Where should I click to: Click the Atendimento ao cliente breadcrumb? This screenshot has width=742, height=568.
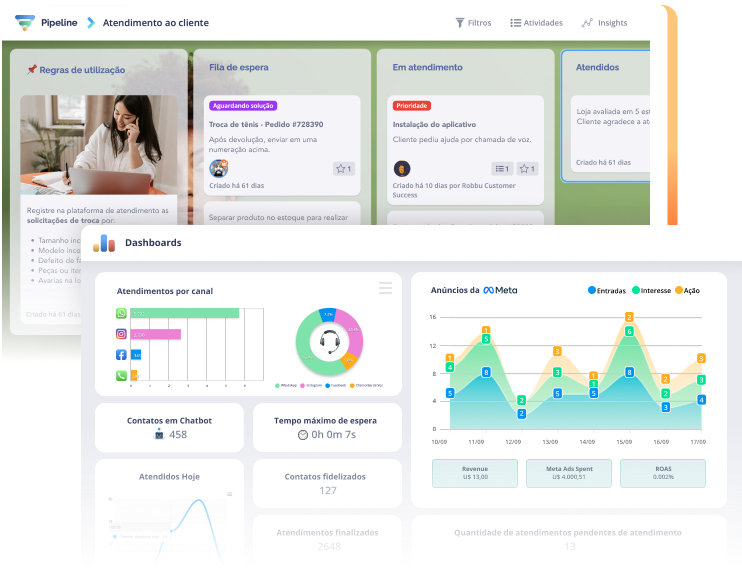[156, 22]
